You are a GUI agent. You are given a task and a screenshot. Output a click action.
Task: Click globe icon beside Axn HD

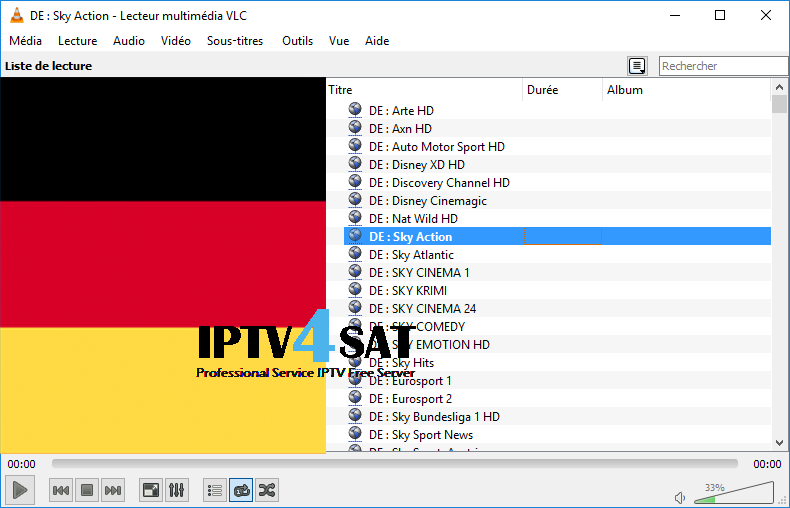click(355, 128)
